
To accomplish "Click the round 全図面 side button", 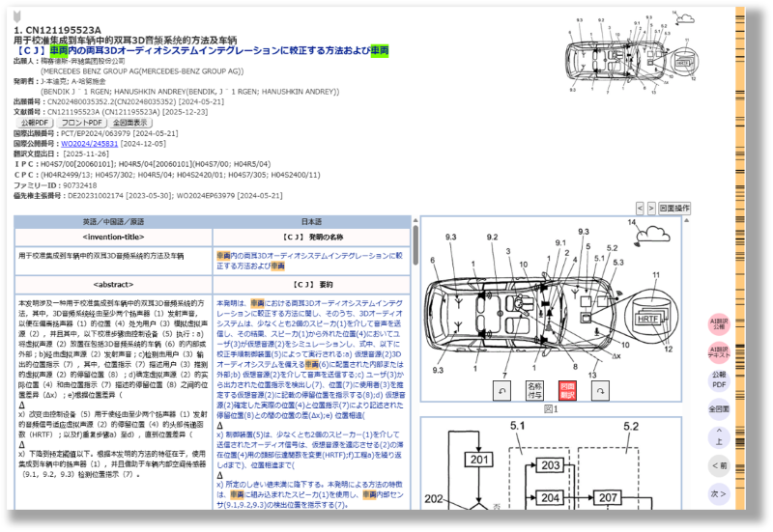I will click(x=719, y=408).
